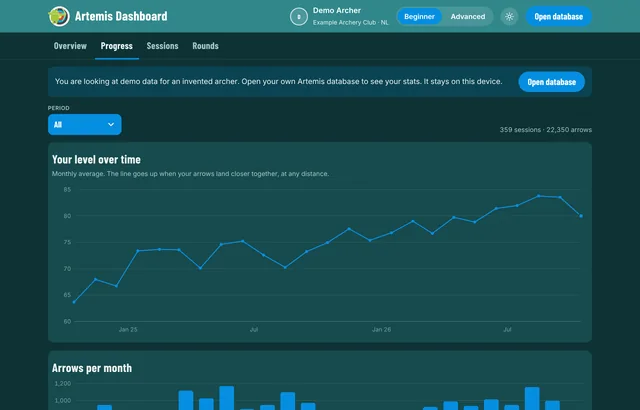The image size is (640, 410).
Task: Click Example Archery Club · NL text
Action: click(x=351, y=22)
